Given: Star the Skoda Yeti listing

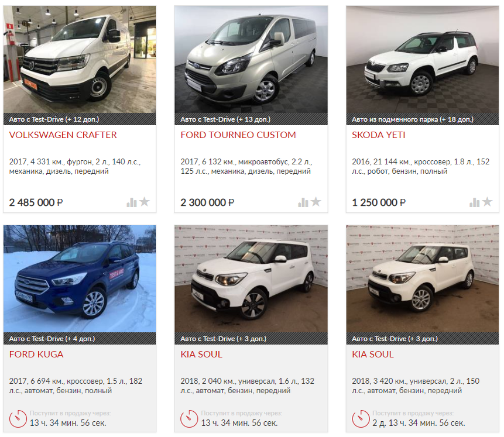Looking at the screenshot, I should point(487,202).
